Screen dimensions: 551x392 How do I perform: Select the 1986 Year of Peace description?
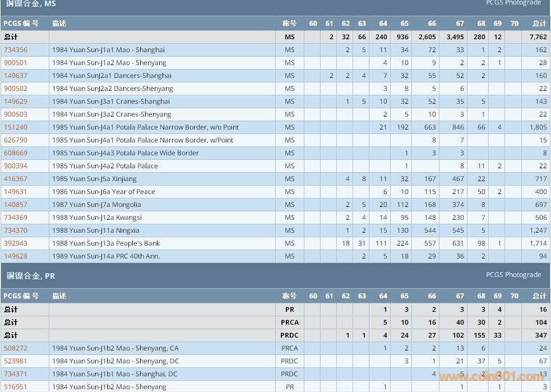[103, 192]
